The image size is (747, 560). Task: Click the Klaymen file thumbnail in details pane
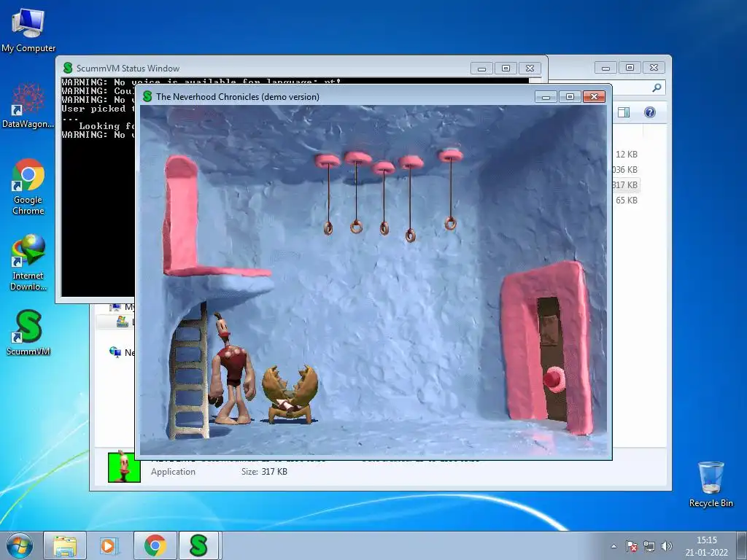coord(124,467)
